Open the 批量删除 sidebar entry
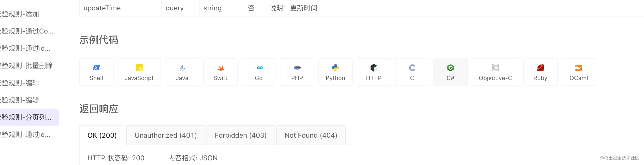644x165 pixels. pos(26,66)
